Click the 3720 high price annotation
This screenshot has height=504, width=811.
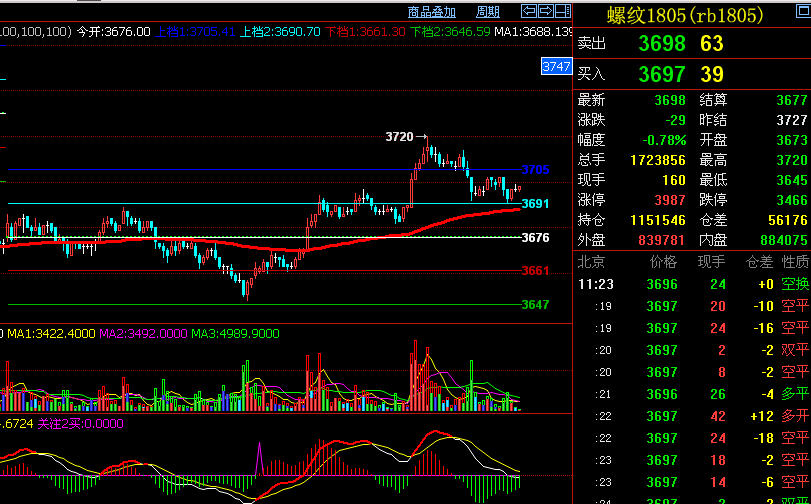[399, 136]
